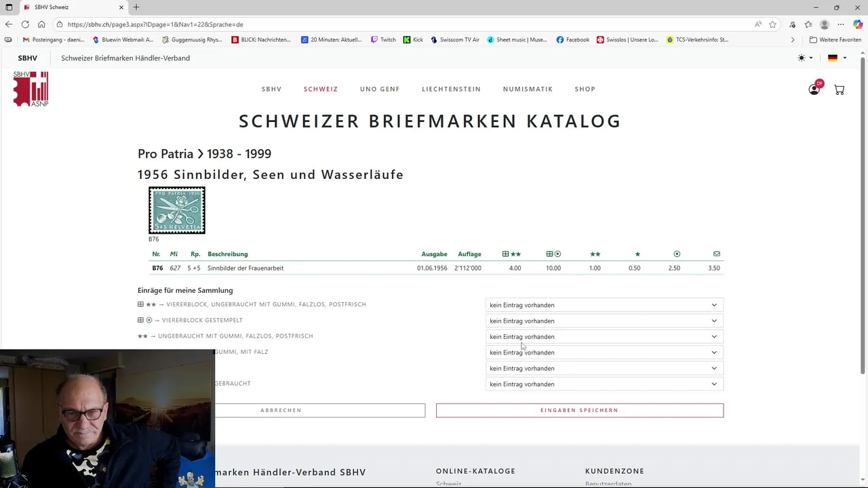Click the KUNDENZONE footer heading
The width and height of the screenshot is (868, 488).
[614, 471]
